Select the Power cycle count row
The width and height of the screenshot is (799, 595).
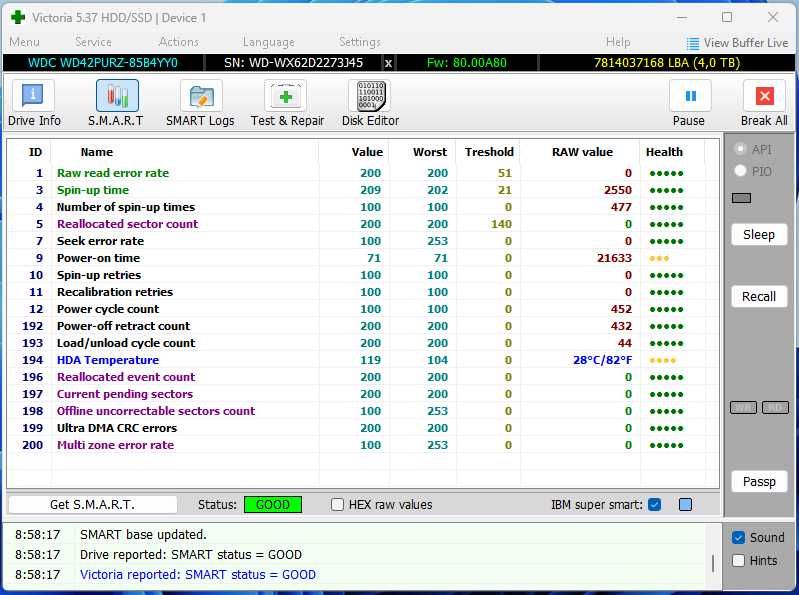(x=362, y=309)
